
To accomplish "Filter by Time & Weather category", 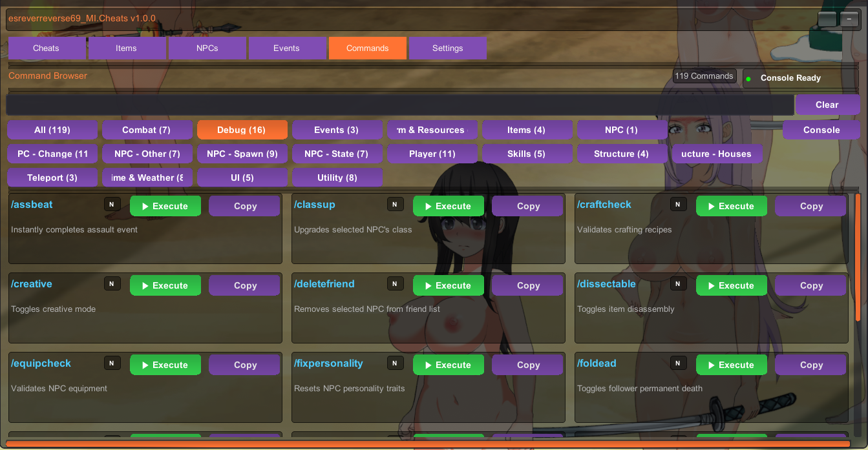I will pyautogui.click(x=147, y=178).
